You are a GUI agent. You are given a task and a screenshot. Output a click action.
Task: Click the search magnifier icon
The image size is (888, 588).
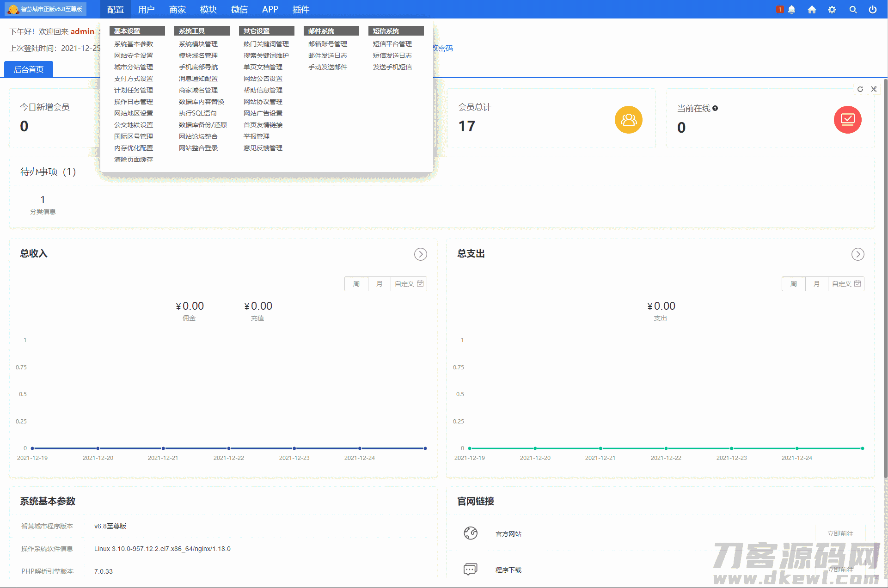(x=853, y=10)
